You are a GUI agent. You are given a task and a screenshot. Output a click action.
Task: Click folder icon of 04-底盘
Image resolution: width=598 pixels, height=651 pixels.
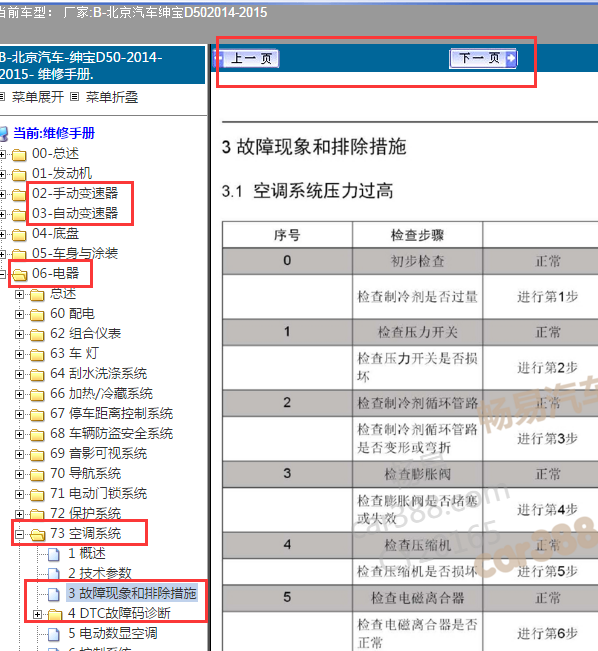[19, 235]
